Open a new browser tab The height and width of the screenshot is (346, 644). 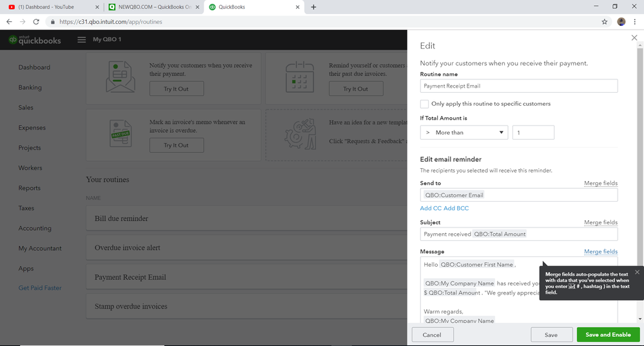(313, 7)
